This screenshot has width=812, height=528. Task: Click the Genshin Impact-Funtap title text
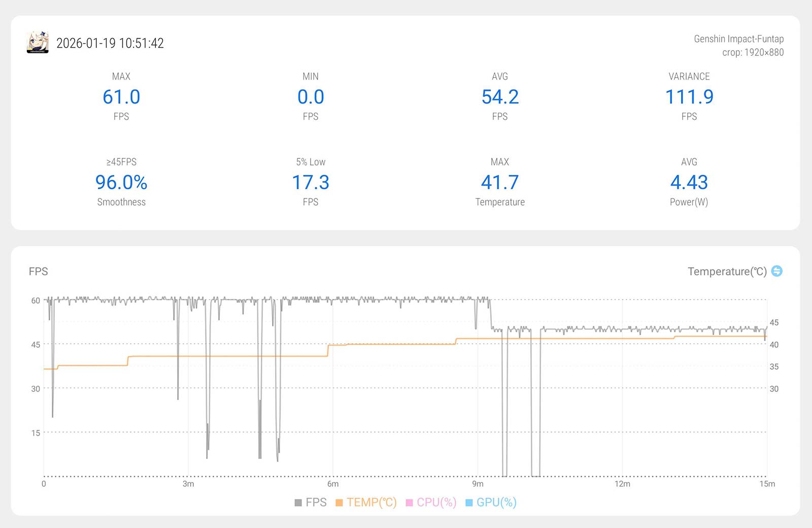(738, 39)
